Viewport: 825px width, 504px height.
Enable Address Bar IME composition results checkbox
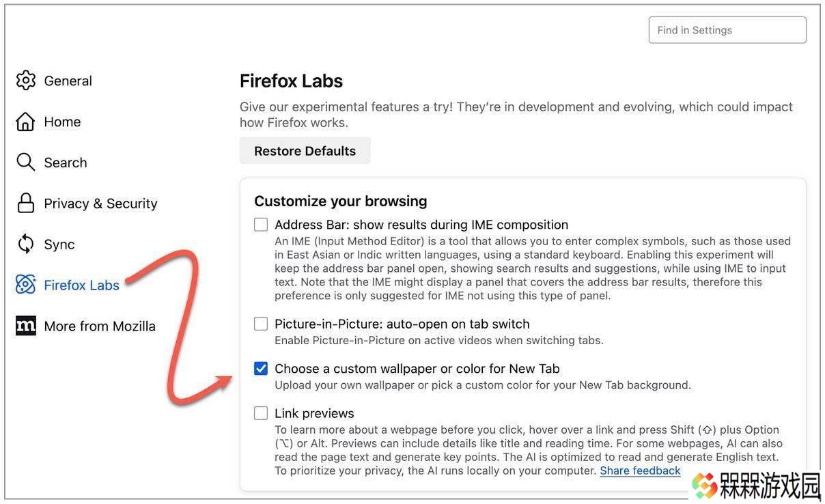[x=261, y=225]
